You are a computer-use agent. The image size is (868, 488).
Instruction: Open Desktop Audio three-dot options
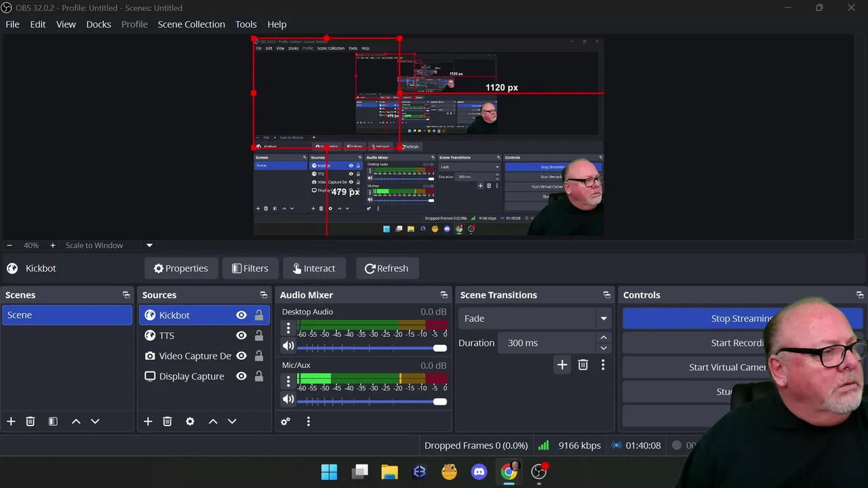point(288,329)
